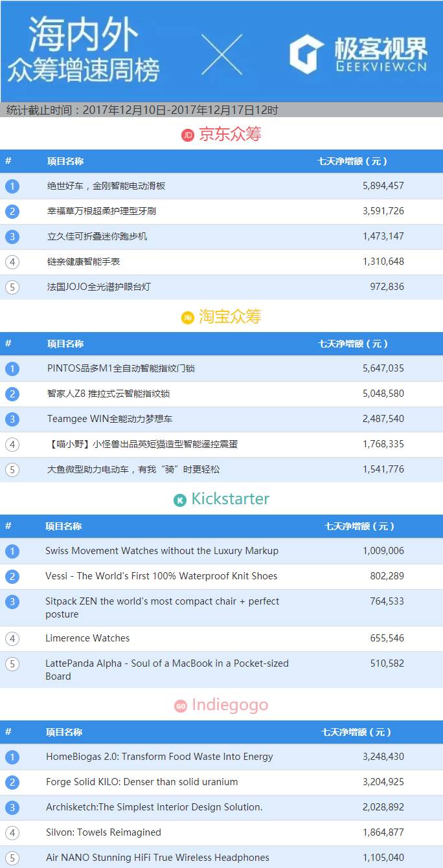Open Limerence Watches project name
The image size is (443, 868).
[87, 638]
